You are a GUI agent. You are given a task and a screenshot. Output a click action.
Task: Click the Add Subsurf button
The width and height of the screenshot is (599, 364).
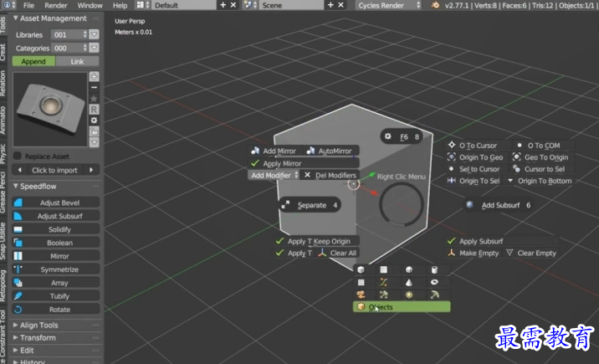point(499,205)
